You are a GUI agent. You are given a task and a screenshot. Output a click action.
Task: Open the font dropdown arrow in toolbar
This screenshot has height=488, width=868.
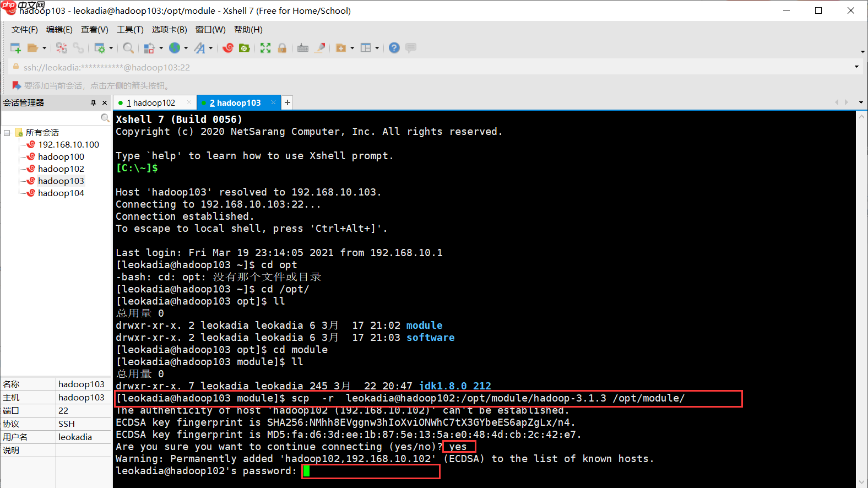click(x=210, y=48)
